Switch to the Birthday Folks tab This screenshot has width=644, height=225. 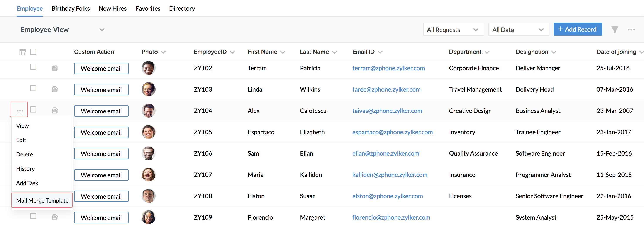point(71,8)
